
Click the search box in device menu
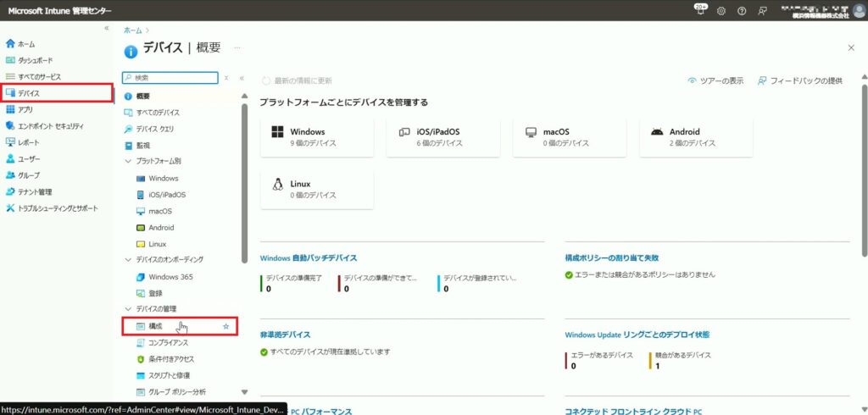tap(170, 77)
